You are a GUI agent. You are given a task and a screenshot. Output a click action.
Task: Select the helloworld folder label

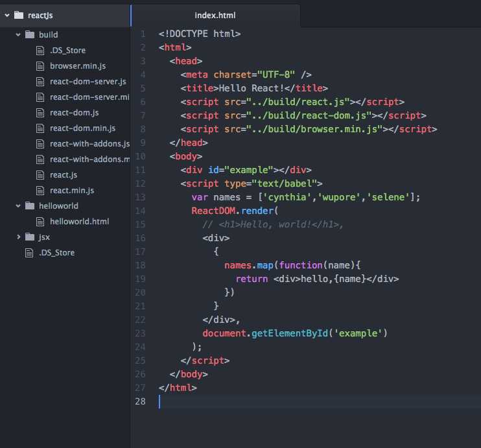(58, 206)
